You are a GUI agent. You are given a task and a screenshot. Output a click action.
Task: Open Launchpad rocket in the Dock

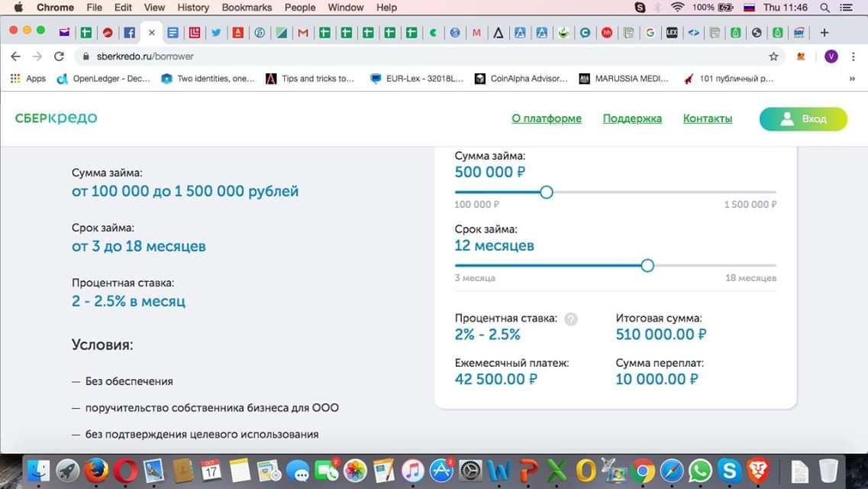click(x=67, y=471)
